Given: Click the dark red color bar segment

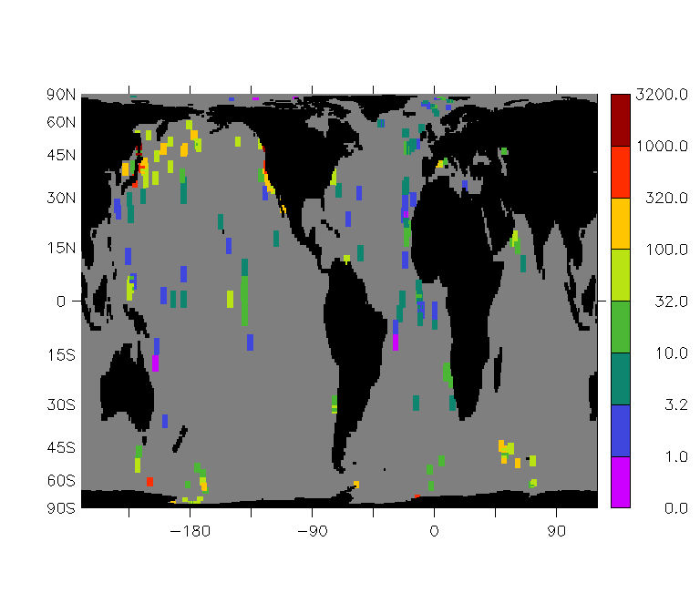Looking at the screenshot, I should tap(620, 119).
